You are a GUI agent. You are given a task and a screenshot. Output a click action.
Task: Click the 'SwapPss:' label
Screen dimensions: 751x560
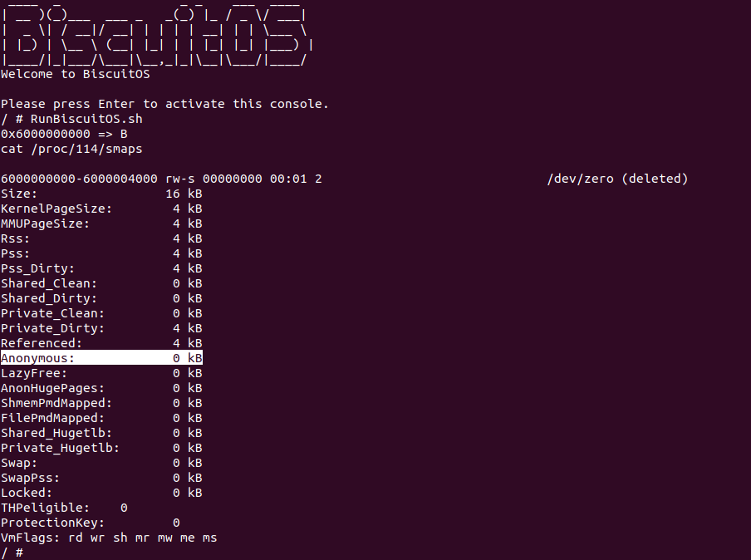30,478
